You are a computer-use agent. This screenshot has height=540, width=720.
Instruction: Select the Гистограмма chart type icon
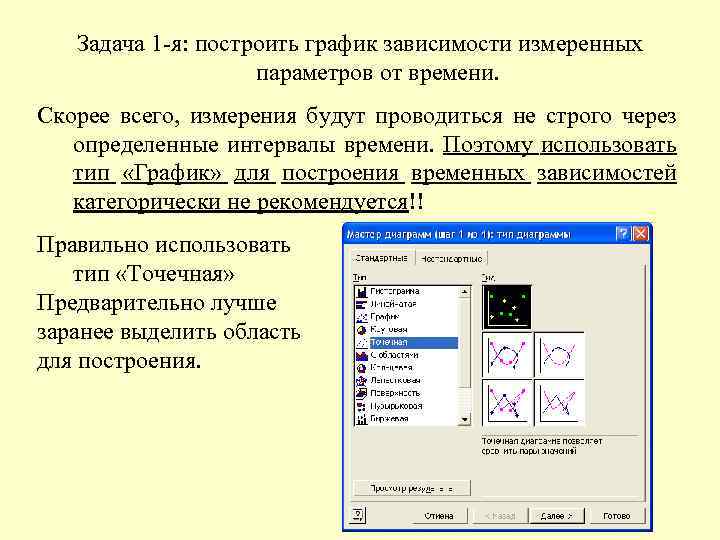[x=362, y=291]
